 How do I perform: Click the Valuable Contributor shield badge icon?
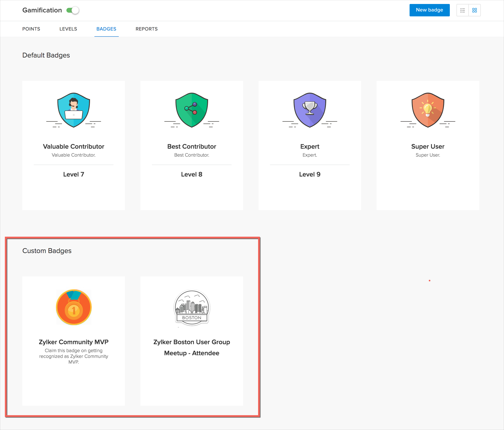[74, 110]
